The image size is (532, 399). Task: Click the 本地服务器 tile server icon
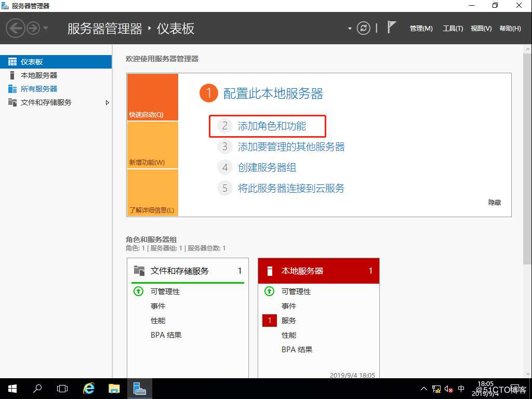(270, 271)
